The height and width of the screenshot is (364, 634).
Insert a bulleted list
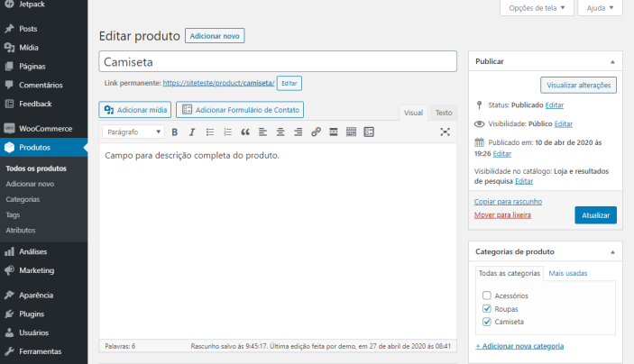point(210,132)
